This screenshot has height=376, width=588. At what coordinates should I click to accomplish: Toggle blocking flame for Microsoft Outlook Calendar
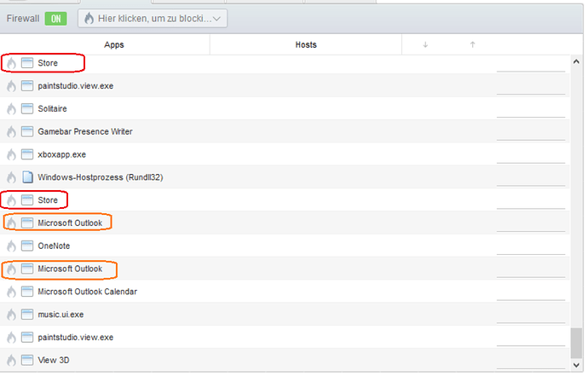point(11,292)
